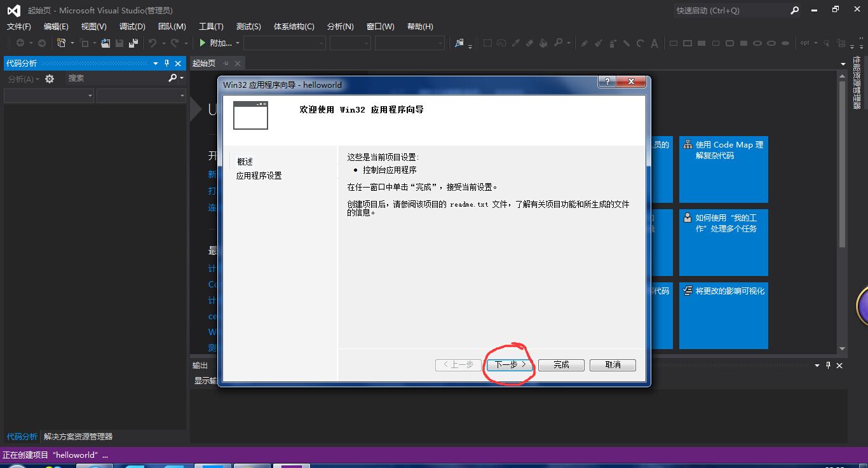Click the Redo toolbar icon

point(175,43)
